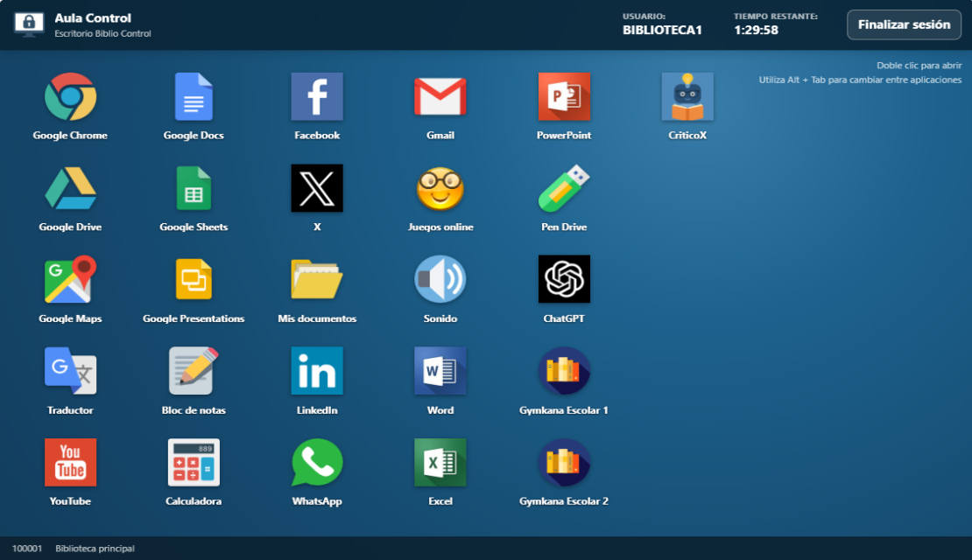Launch PowerPoint
This screenshot has width=972, height=560.
click(564, 96)
